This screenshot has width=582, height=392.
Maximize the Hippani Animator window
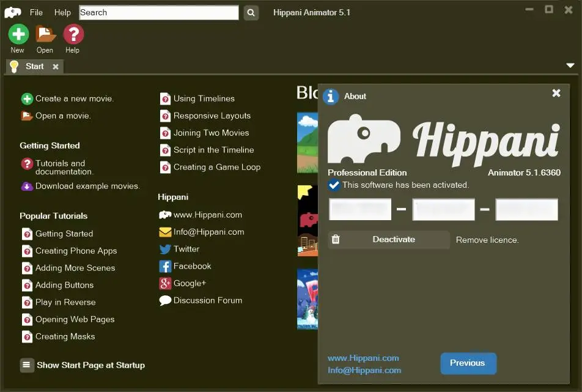coord(549,10)
